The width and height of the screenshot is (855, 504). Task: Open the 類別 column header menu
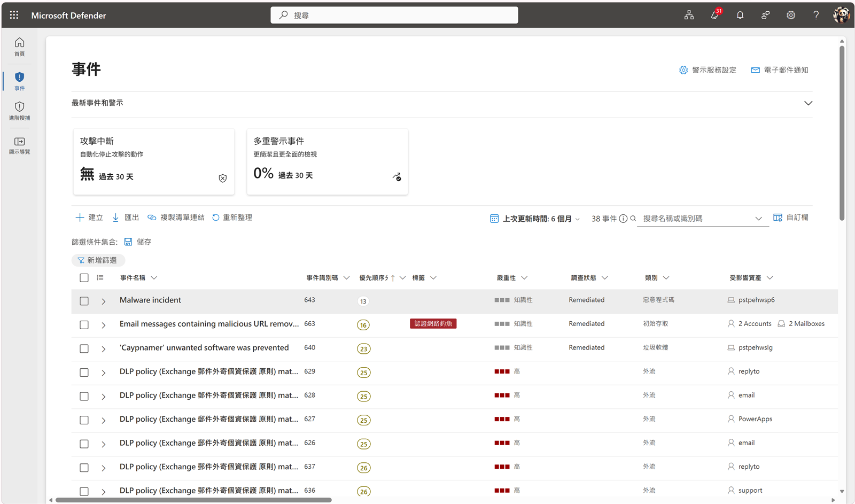[666, 278]
